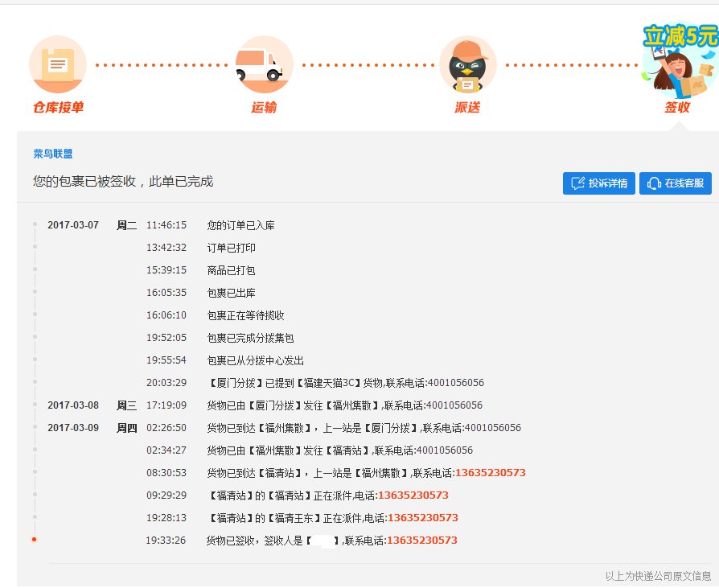Viewport: 719px width, 588px height.
Task: Select the 2017-03-09 周四 tracking group
Action: (75, 428)
